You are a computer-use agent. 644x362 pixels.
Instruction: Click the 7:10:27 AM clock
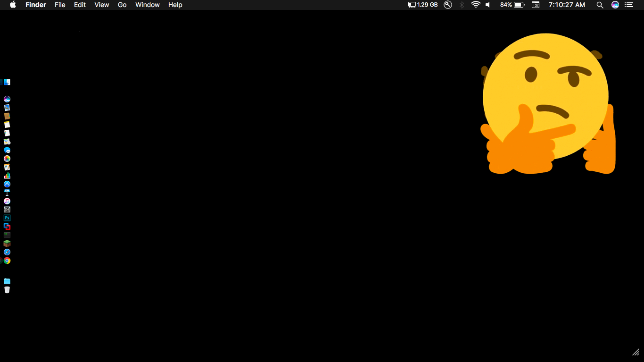click(567, 5)
